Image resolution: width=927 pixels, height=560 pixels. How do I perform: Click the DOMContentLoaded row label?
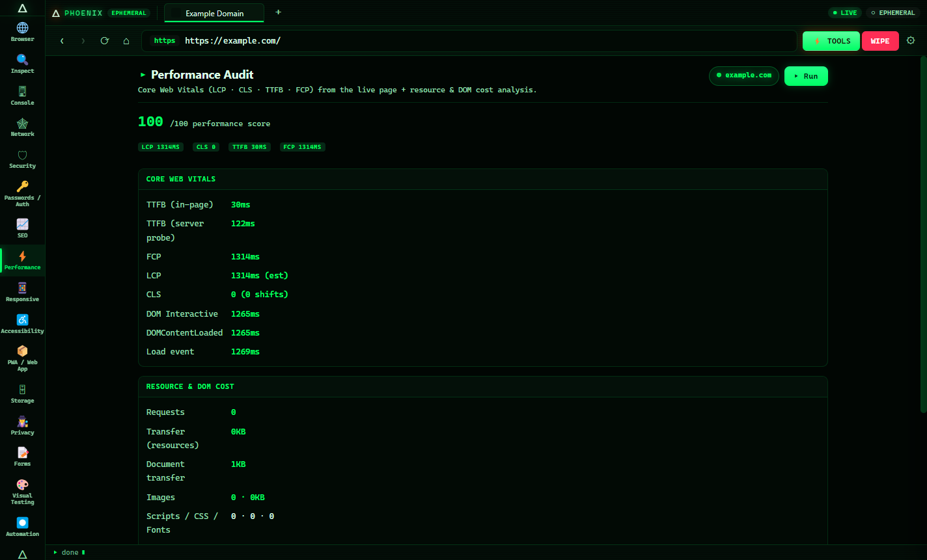(185, 333)
